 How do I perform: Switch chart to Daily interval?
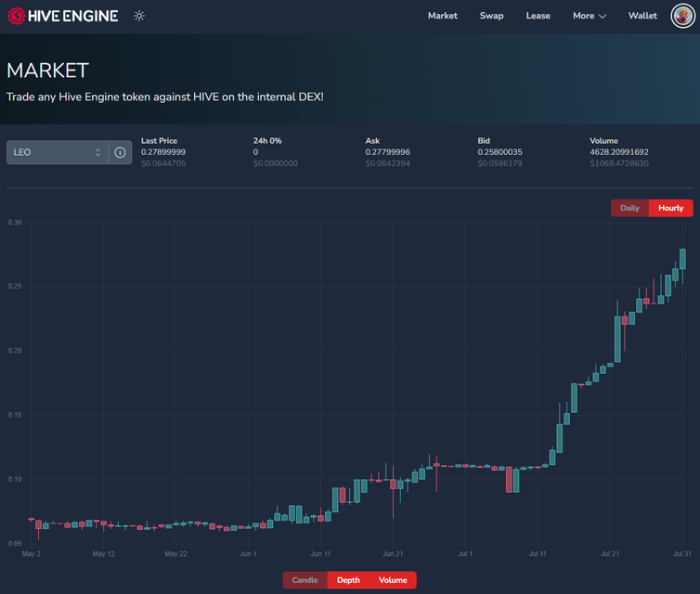click(x=629, y=208)
